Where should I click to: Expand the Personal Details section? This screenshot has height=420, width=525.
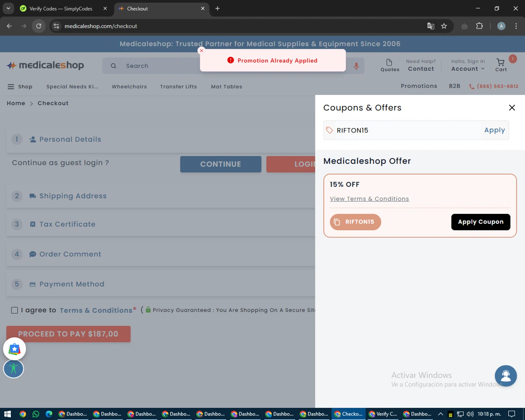pos(161,139)
